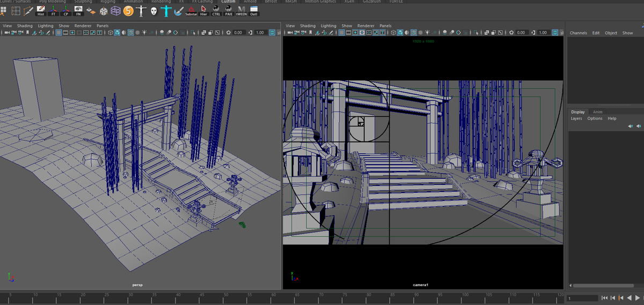The image size is (644, 305).
Task: Open Options menu in layer editor
Action: point(595,118)
